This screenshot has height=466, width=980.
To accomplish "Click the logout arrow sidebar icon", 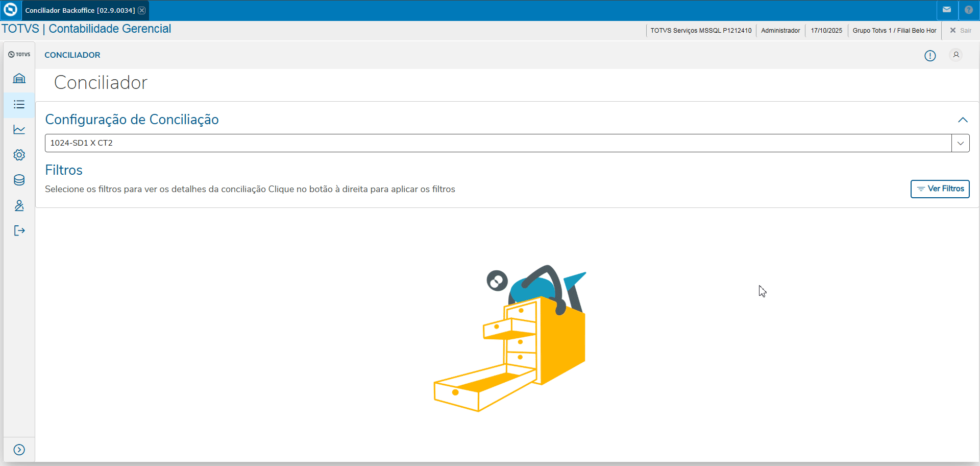I will click(19, 230).
